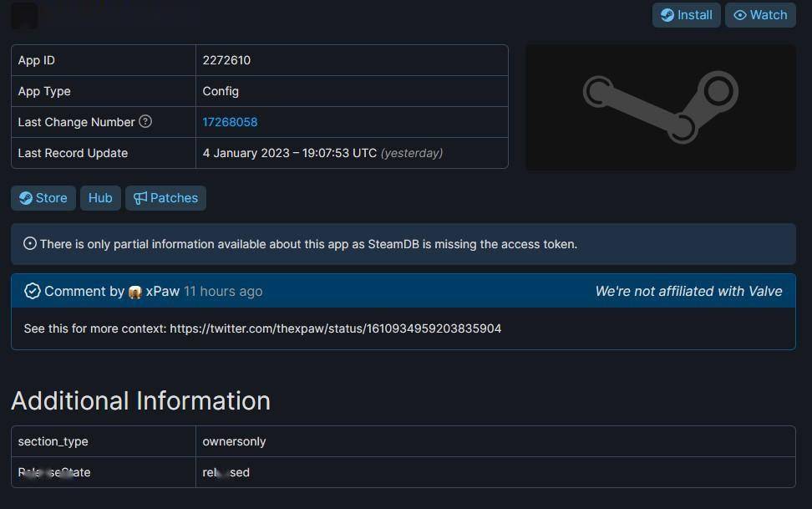Click the eye icon in Watch button
Screen dimensions: 812x509
(740, 15)
